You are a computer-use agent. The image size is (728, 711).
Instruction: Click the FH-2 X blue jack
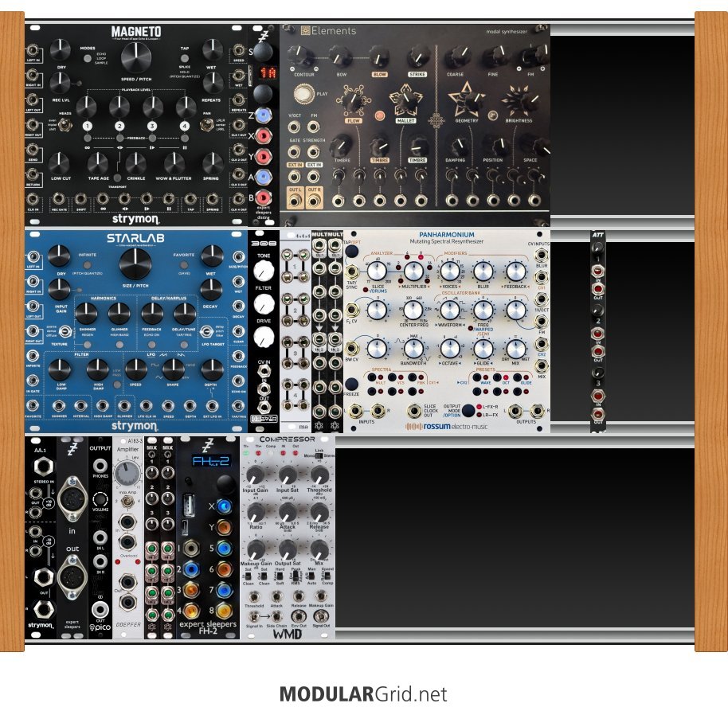pyautogui.click(x=224, y=506)
